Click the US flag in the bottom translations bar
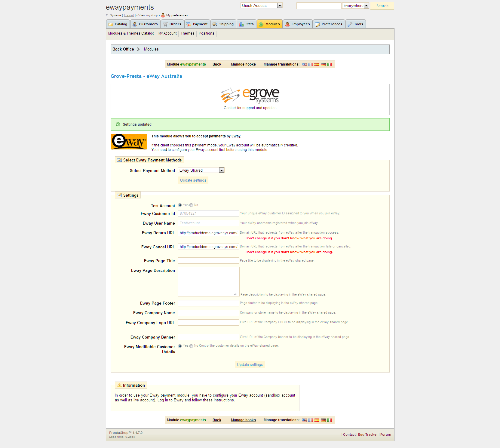The width and height of the screenshot is (500, 448). [304, 420]
